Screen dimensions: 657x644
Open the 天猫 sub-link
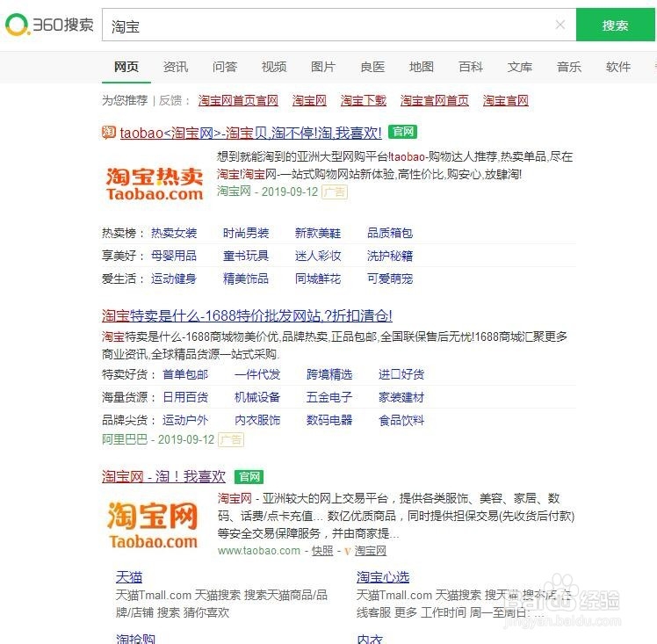(129, 577)
